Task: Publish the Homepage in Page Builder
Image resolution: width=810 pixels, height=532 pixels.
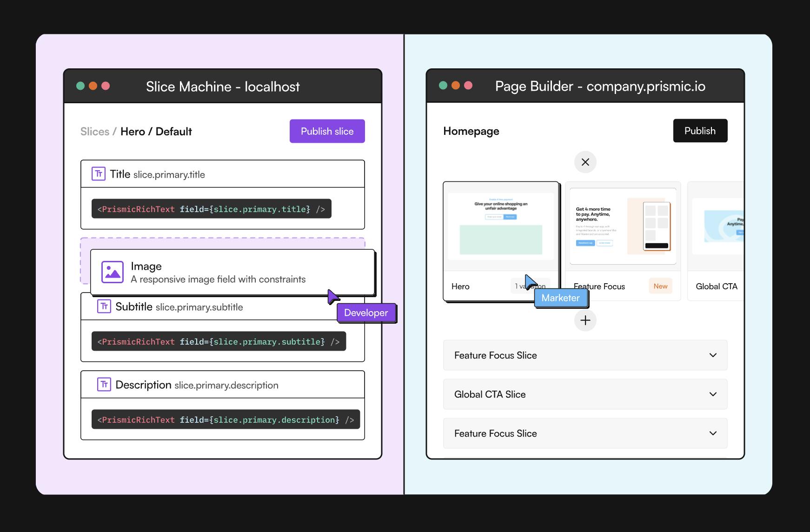Action: (700, 131)
